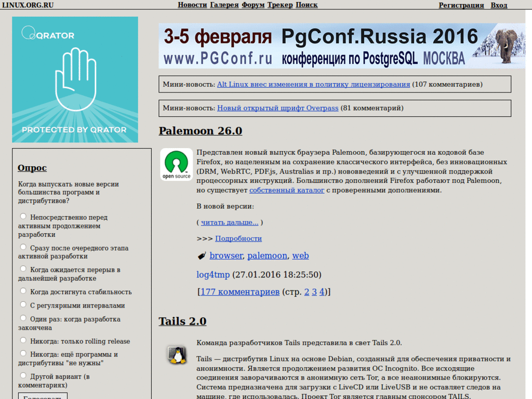Click the Регистрация link
The height and width of the screenshot is (399, 532).
point(461,5)
